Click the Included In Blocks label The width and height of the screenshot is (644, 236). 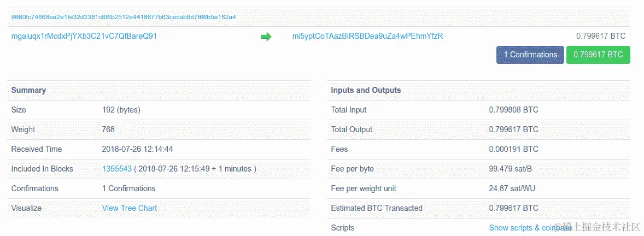(42, 169)
